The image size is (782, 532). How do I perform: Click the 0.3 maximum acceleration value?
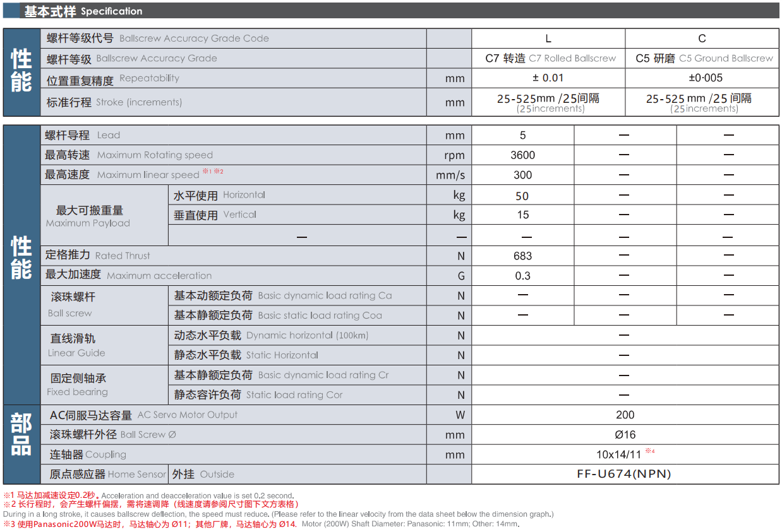(522, 276)
